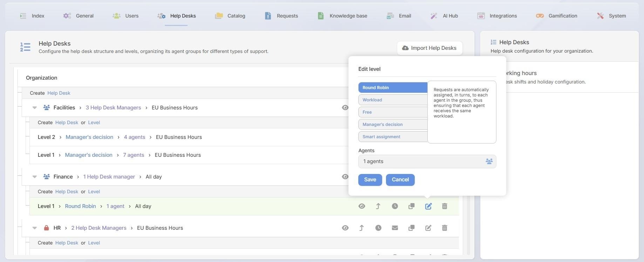This screenshot has width=644, height=262.
Task: Open working hours clock for Finance Level 1
Action: point(395,206)
